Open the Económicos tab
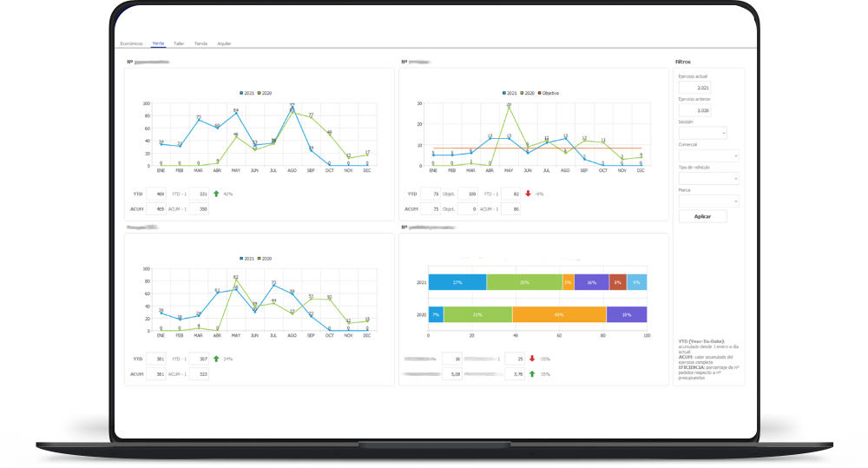 pyautogui.click(x=131, y=43)
